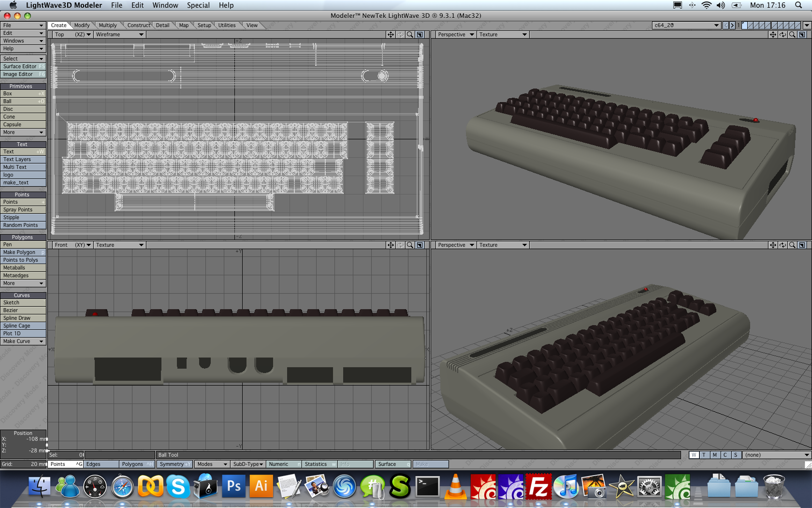Click the pan icon in the Top viewport

pyautogui.click(x=391, y=34)
